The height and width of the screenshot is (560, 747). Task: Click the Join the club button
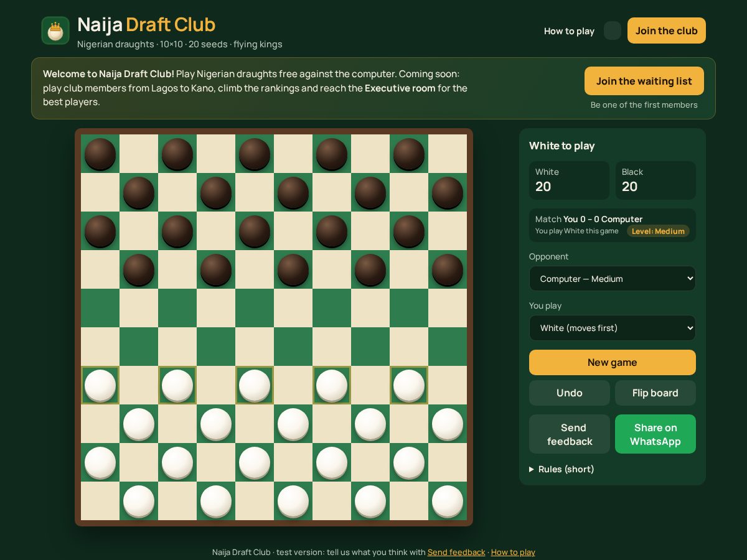(x=667, y=30)
